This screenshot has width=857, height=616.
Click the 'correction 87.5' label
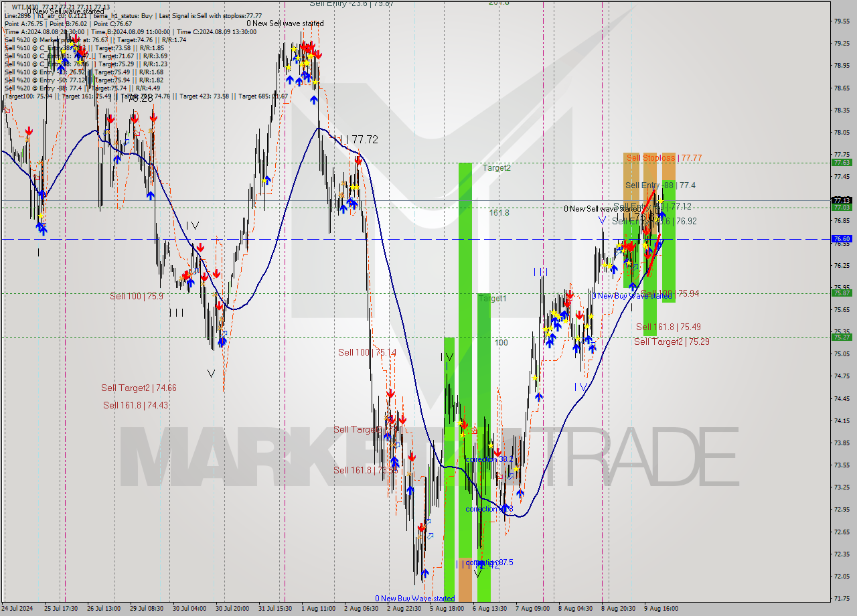[x=489, y=562]
